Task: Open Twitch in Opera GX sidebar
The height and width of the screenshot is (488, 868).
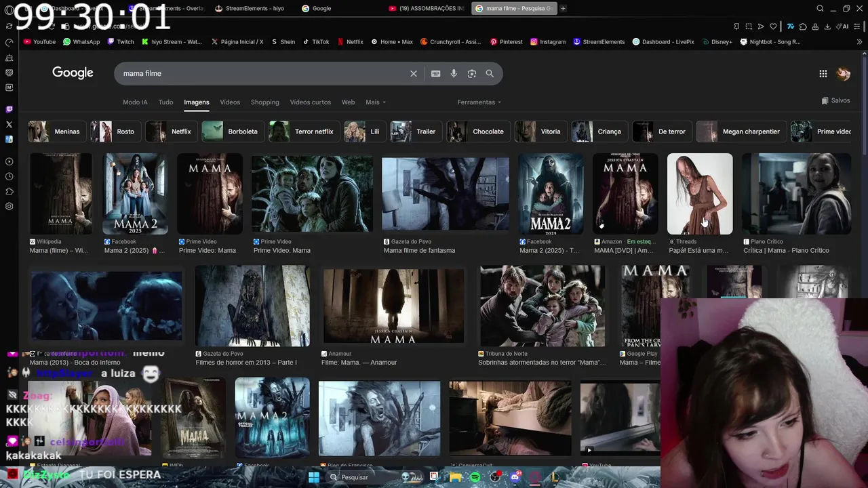Action: 9,109
